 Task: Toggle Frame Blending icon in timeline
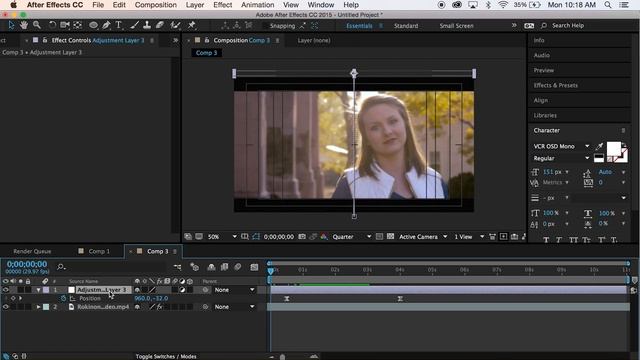224,267
